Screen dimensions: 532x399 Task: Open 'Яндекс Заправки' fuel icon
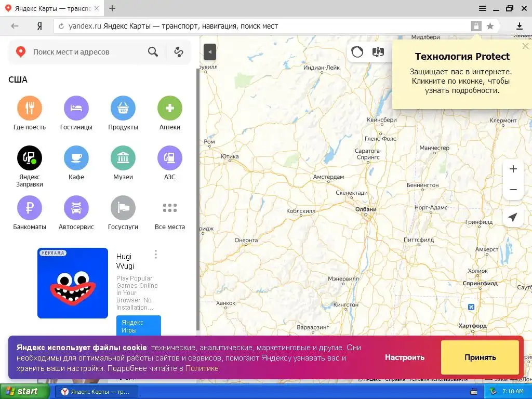[30, 158]
